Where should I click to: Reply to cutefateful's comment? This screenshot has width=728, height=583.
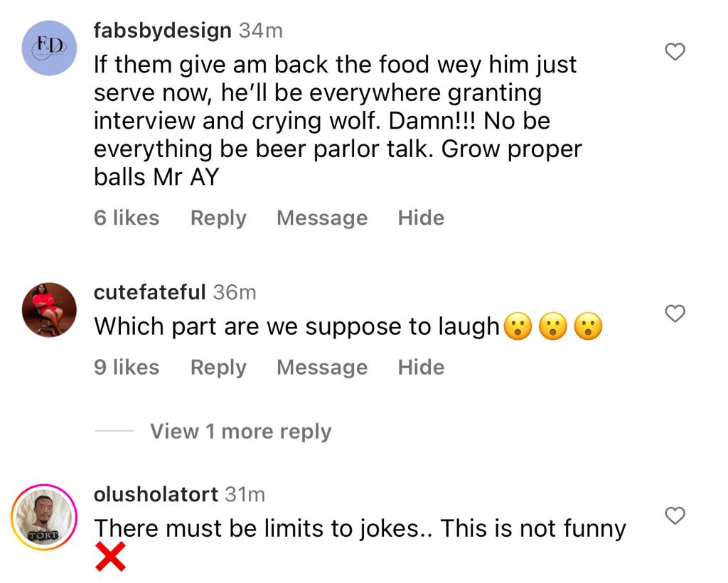coord(218,368)
